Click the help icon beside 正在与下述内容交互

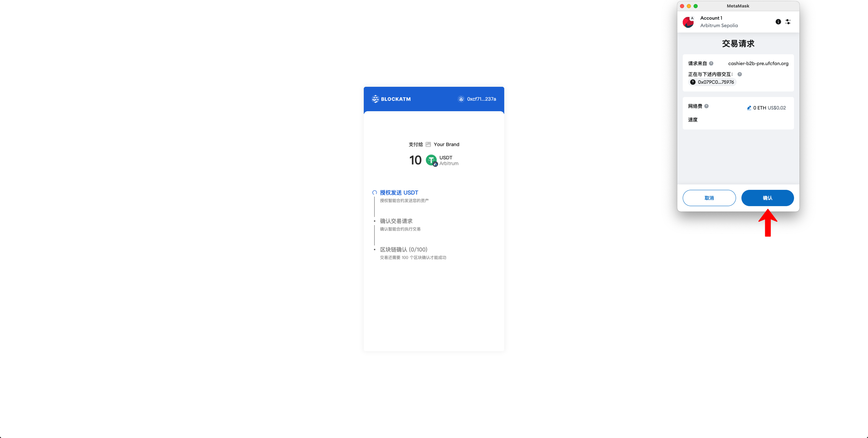pos(740,74)
